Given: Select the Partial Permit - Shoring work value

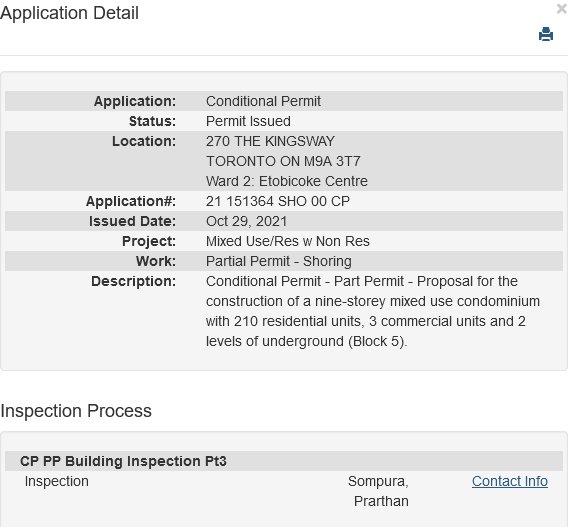Looking at the screenshot, I should tap(279, 261).
